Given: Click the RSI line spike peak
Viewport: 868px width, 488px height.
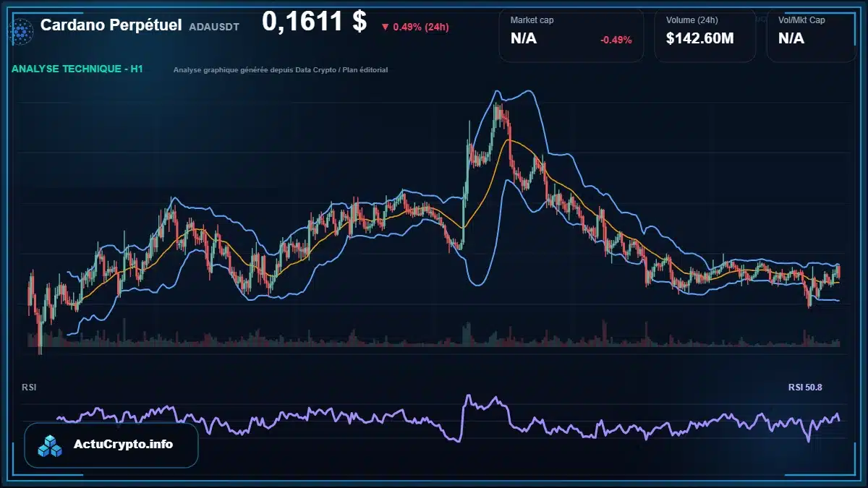Looking at the screenshot, I should coord(469,396).
